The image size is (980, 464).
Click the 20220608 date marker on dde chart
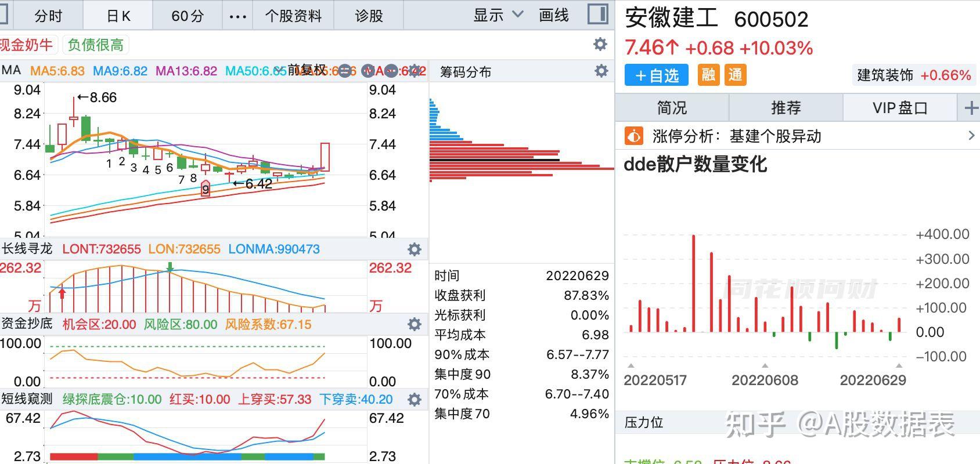click(x=765, y=380)
